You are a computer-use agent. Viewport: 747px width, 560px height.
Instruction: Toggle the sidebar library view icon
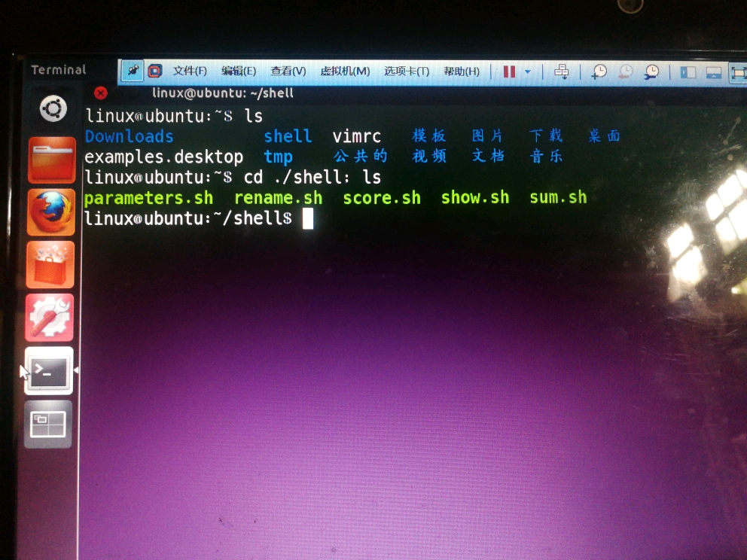688,72
